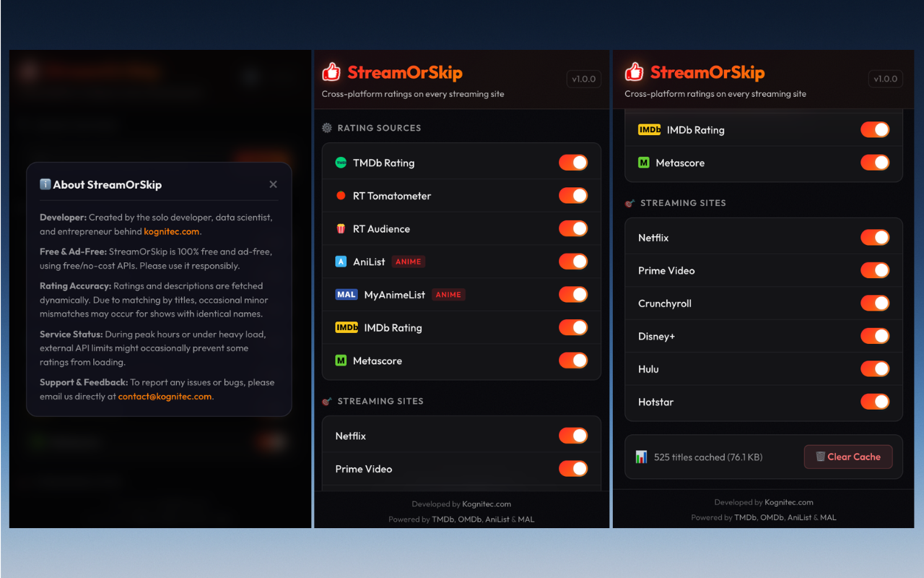924x578 pixels.
Task: Click the 'RT Tomatometer' label
Action: [x=392, y=196]
